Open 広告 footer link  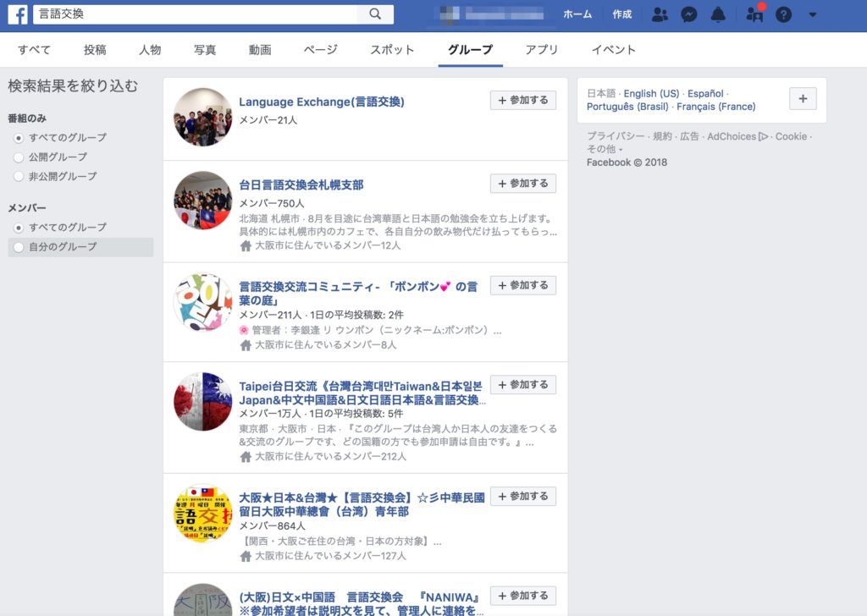tap(689, 136)
